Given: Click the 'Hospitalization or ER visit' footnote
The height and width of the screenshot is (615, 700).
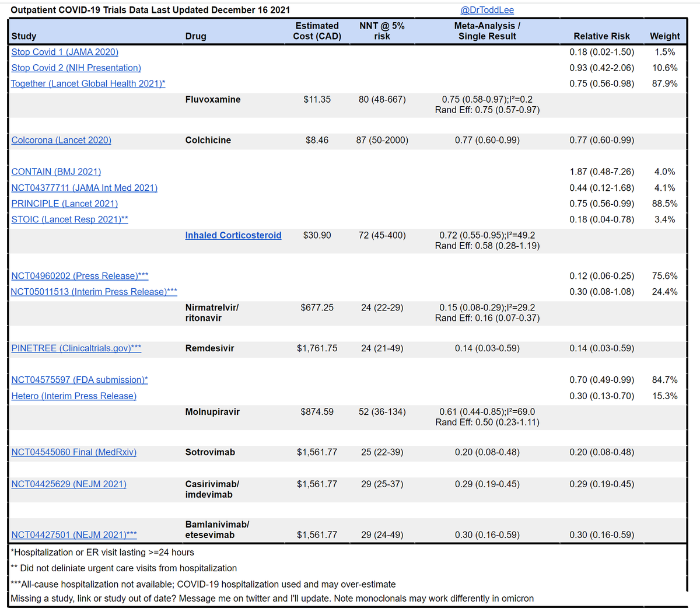Looking at the screenshot, I should click(x=103, y=553).
